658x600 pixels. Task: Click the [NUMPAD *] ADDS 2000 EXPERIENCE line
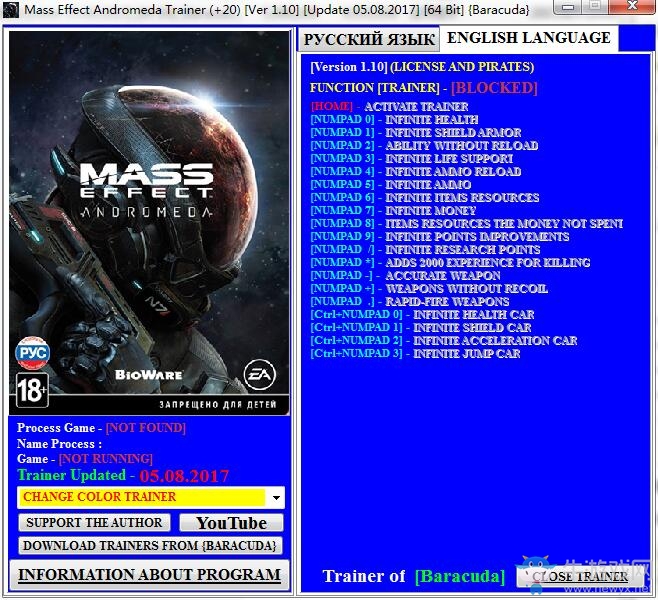point(450,263)
